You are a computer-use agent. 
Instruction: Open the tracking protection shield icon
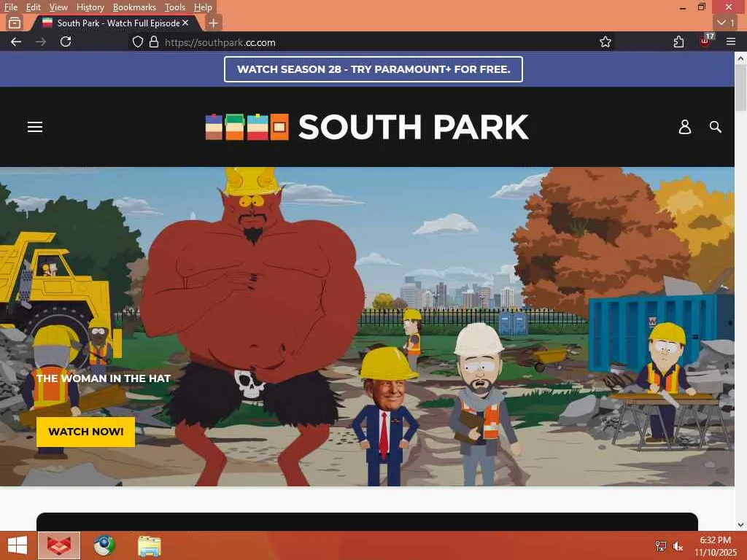[138, 42]
